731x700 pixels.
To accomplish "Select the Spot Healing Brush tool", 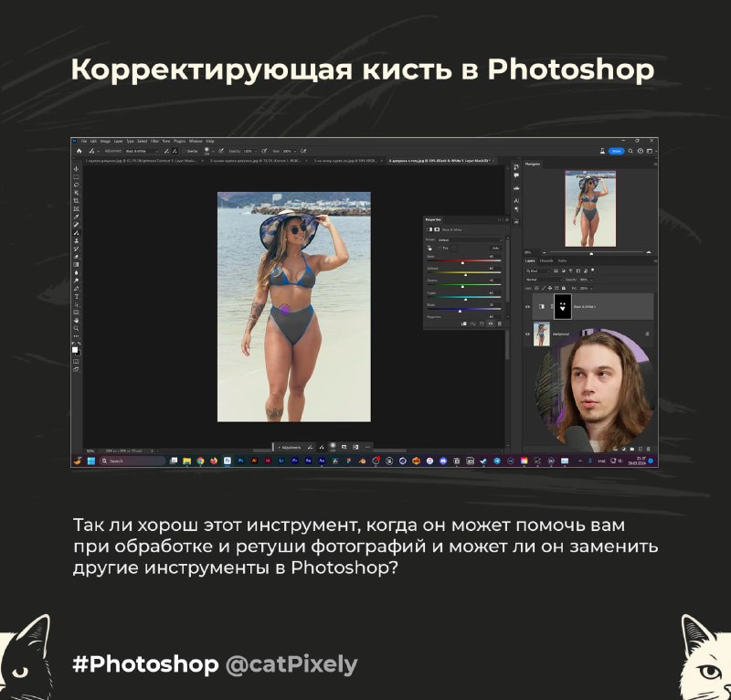I will point(76,224).
